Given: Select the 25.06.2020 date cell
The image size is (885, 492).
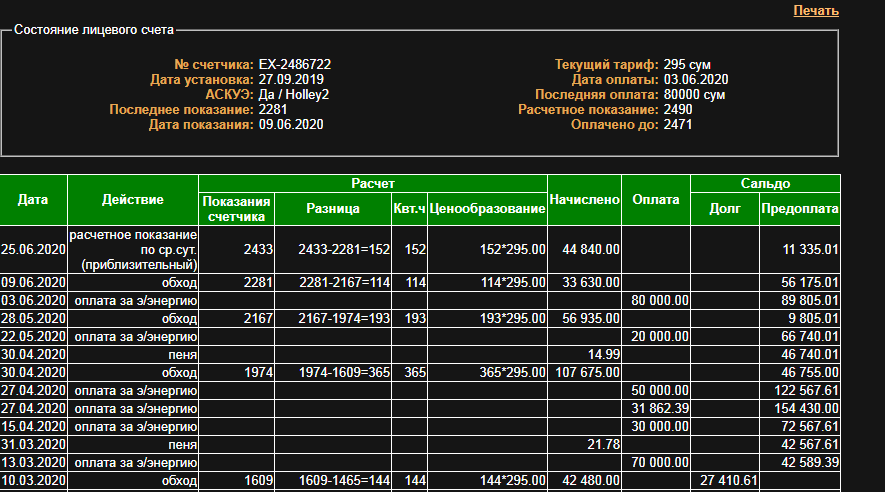Looking at the screenshot, I should click(33, 249).
